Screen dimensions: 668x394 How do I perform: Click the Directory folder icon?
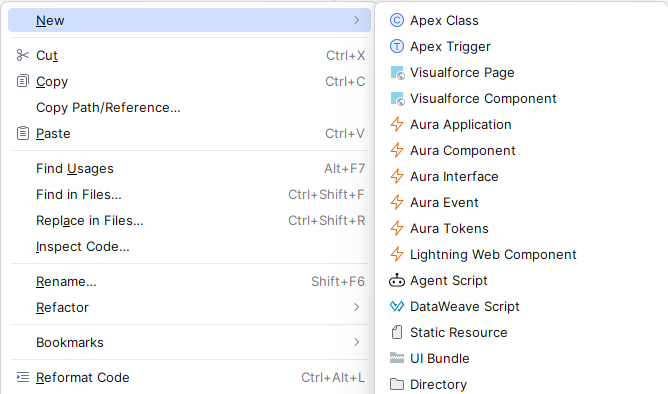pyautogui.click(x=397, y=384)
